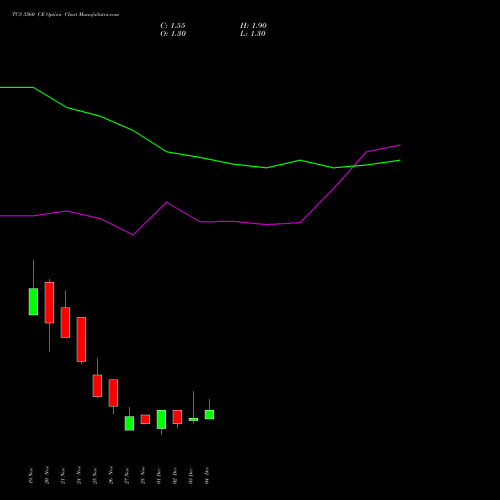Select the small red candle above 28 Nov
The width and height of the screenshot is (500, 500).
[145, 419]
